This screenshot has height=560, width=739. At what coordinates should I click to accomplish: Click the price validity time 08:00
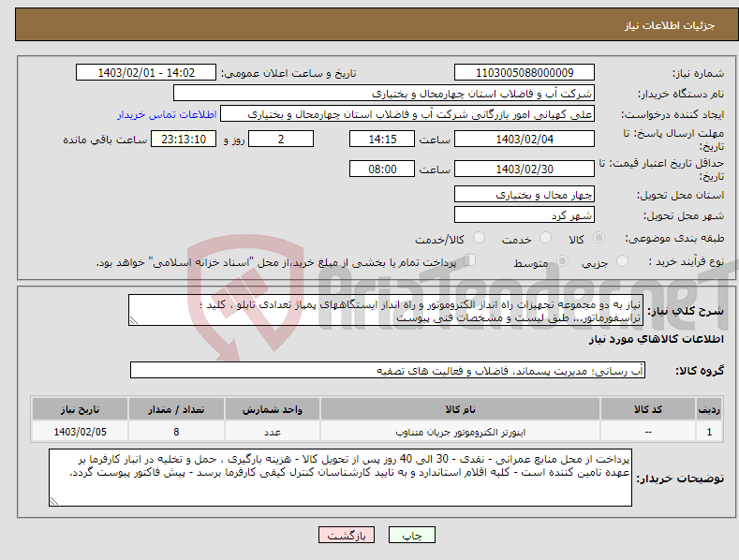click(x=382, y=169)
